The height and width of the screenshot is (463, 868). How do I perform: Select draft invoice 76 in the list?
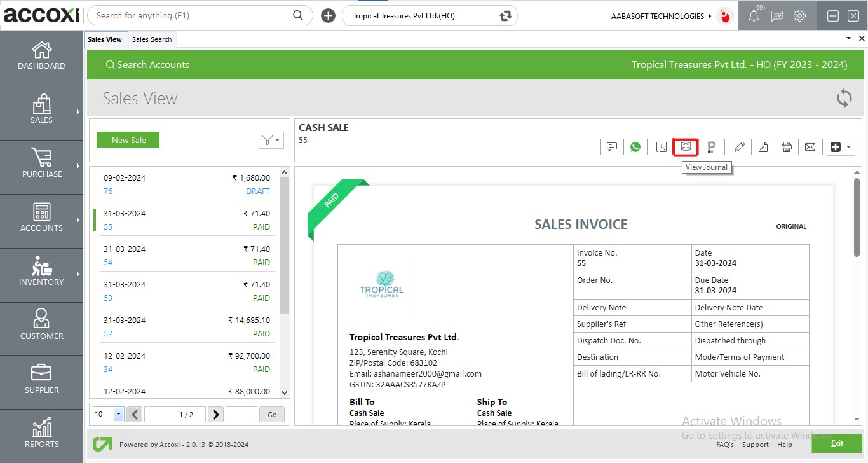pos(187,184)
